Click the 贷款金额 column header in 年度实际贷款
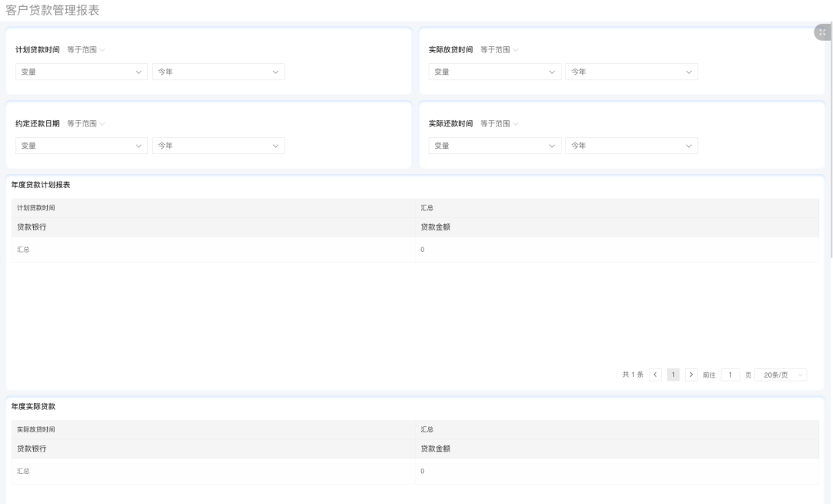 click(x=435, y=449)
